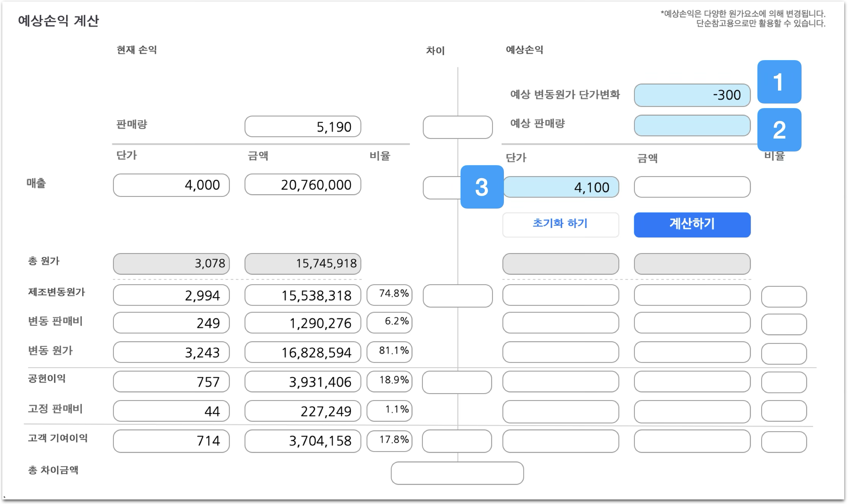Image resolution: width=848 pixels, height=504 pixels.
Task: Click the 공헌이익 금액 field 3,931,406
Action: click(303, 381)
